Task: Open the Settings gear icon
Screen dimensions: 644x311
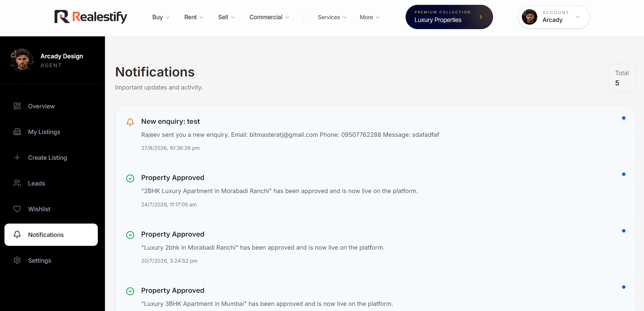Action: click(17, 260)
